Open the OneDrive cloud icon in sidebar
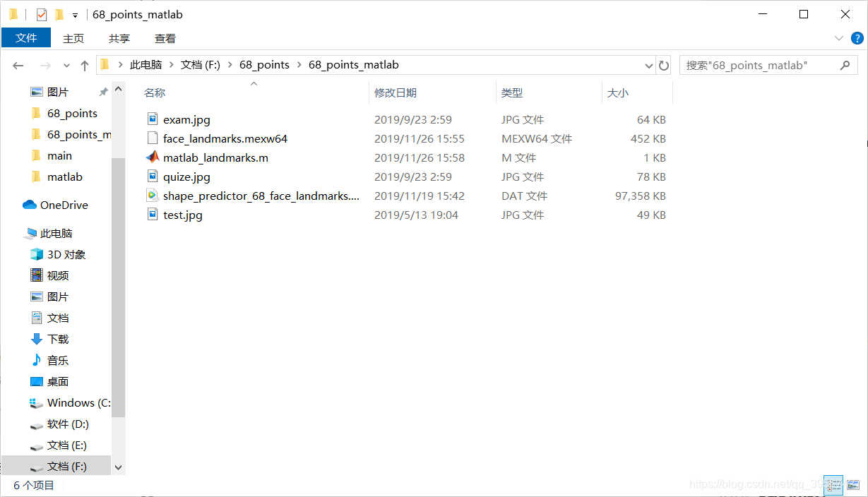Viewport: 868px width, 497px height. click(x=30, y=205)
